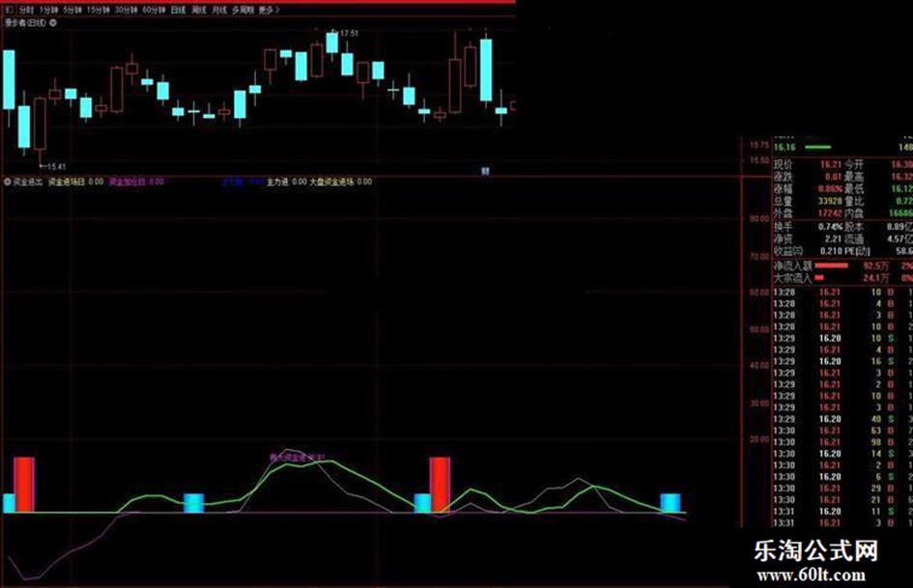Click the 主力进 indicator label
Viewport: 913px width, 588px height.
pyautogui.click(x=277, y=182)
